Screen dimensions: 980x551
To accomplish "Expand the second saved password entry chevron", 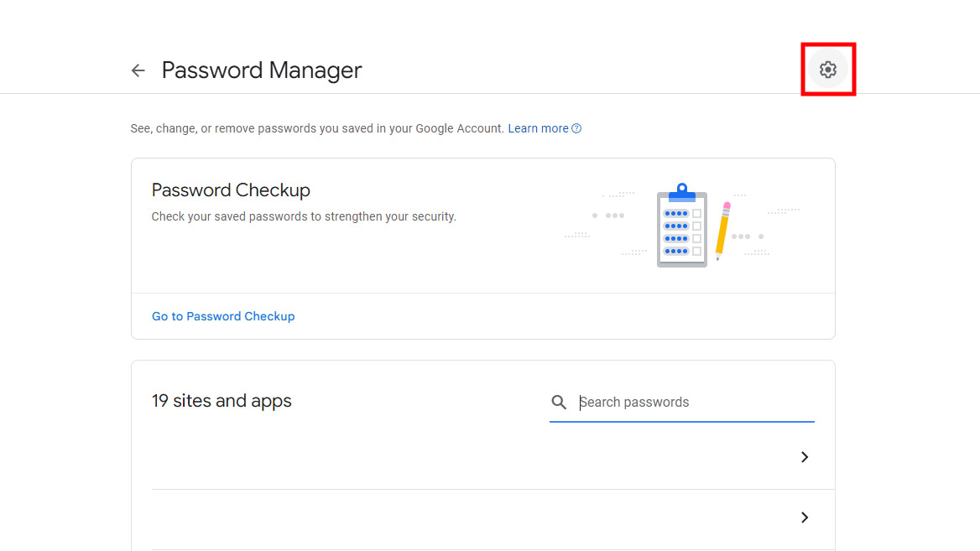I will pyautogui.click(x=805, y=517).
